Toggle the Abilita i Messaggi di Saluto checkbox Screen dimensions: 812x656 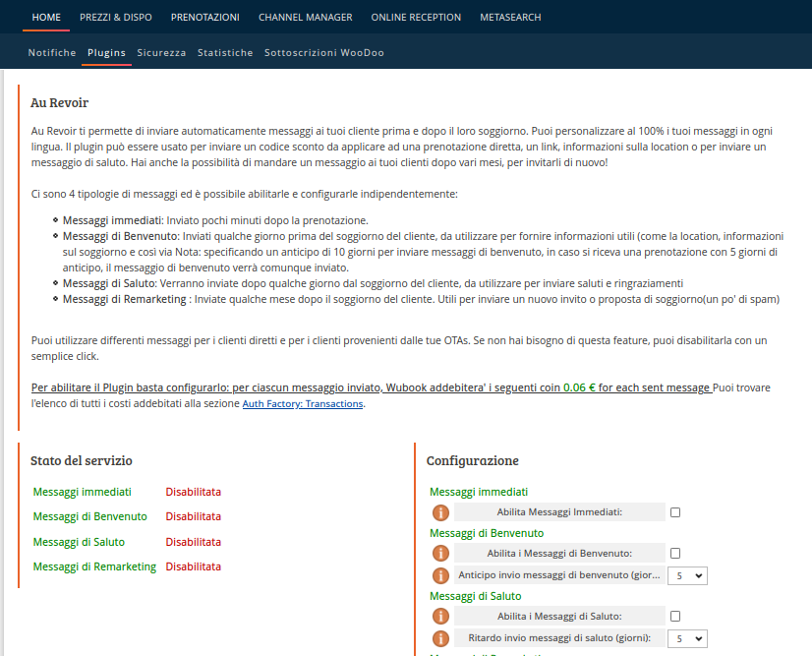coord(675,616)
